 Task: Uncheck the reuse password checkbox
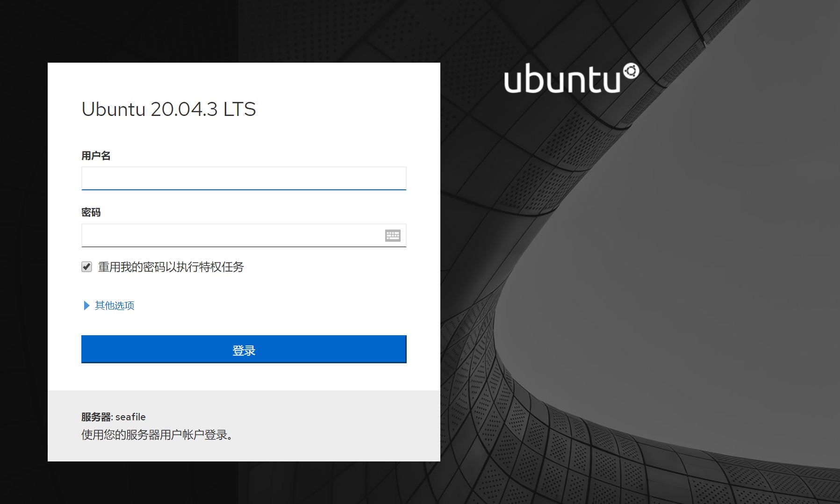pos(86,267)
